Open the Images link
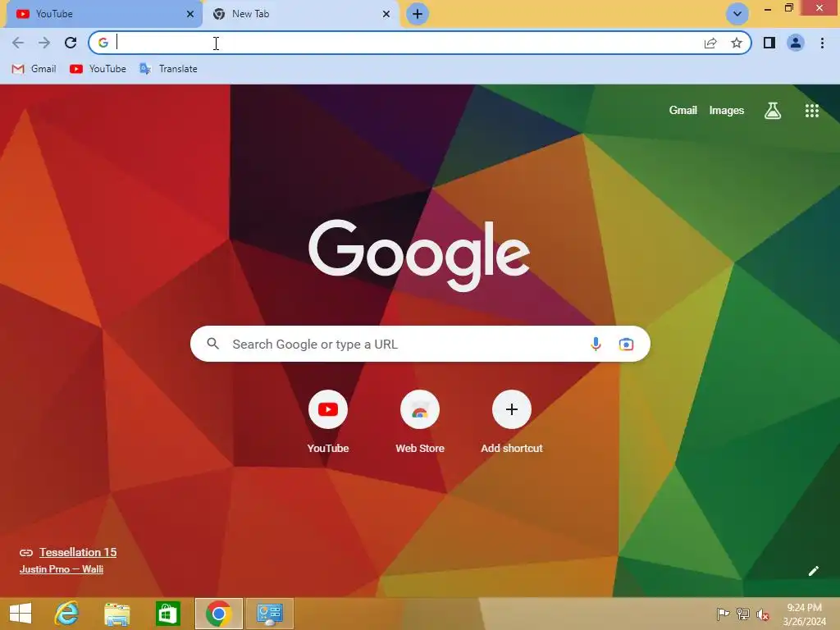Viewport: 840px width, 630px height. [727, 111]
